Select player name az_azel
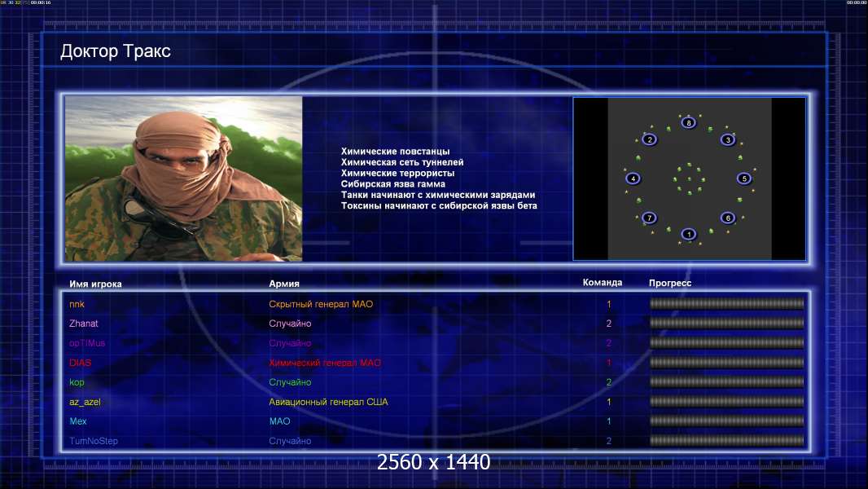Viewport: 868px width, 489px height. tap(85, 402)
